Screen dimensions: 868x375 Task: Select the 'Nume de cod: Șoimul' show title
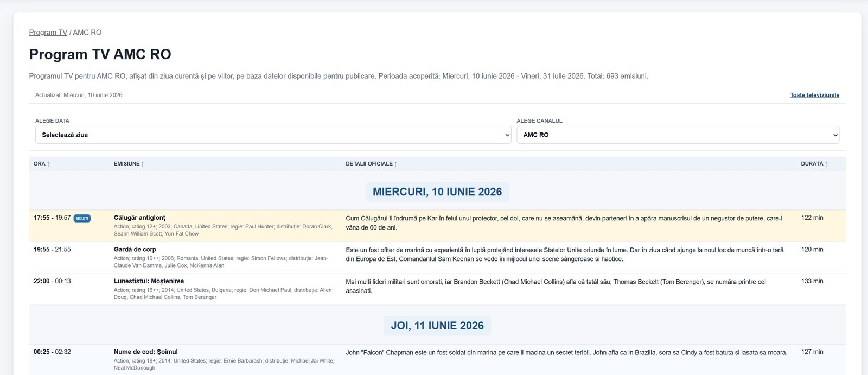point(145,352)
